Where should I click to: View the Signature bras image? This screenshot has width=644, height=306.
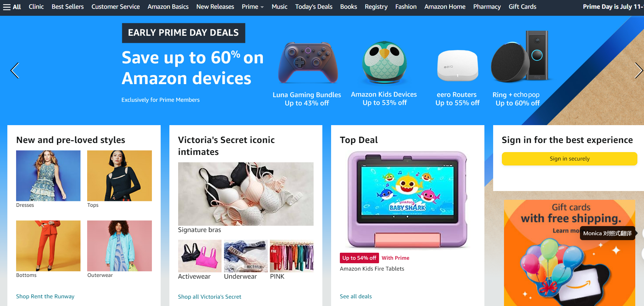point(246,194)
